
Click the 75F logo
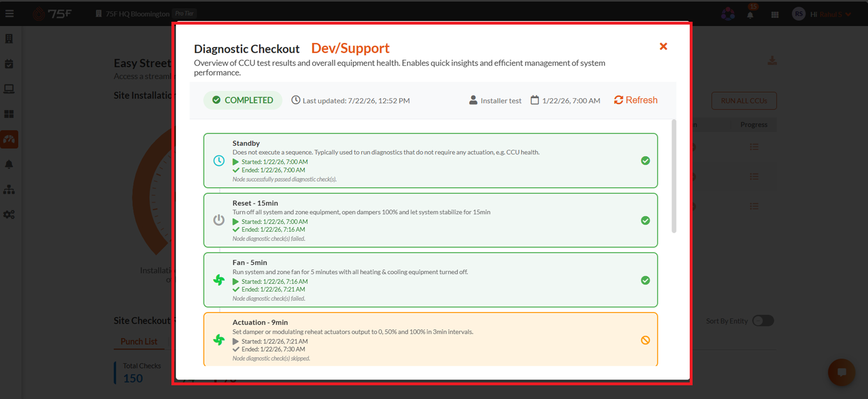point(51,14)
